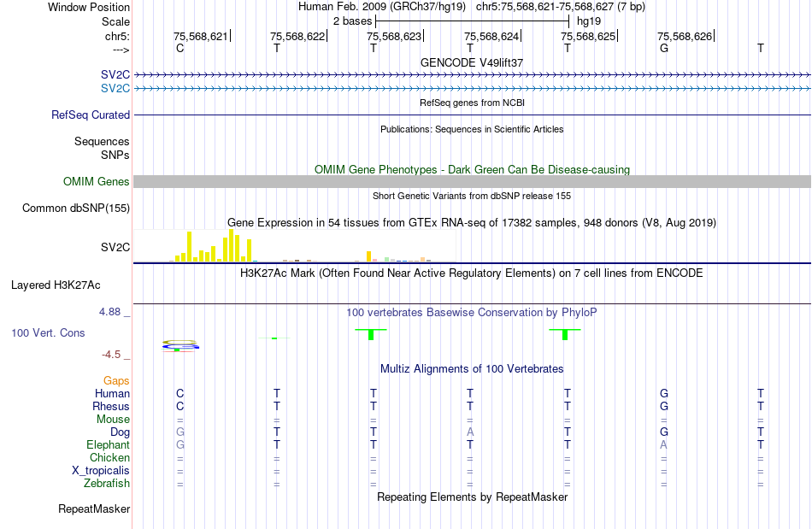The image size is (812, 529).
Task: Open the Common dbSNP(155) track label
Action: coord(75,208)
